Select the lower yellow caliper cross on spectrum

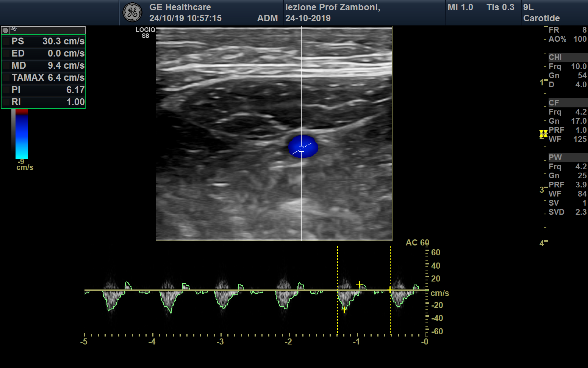344,310
